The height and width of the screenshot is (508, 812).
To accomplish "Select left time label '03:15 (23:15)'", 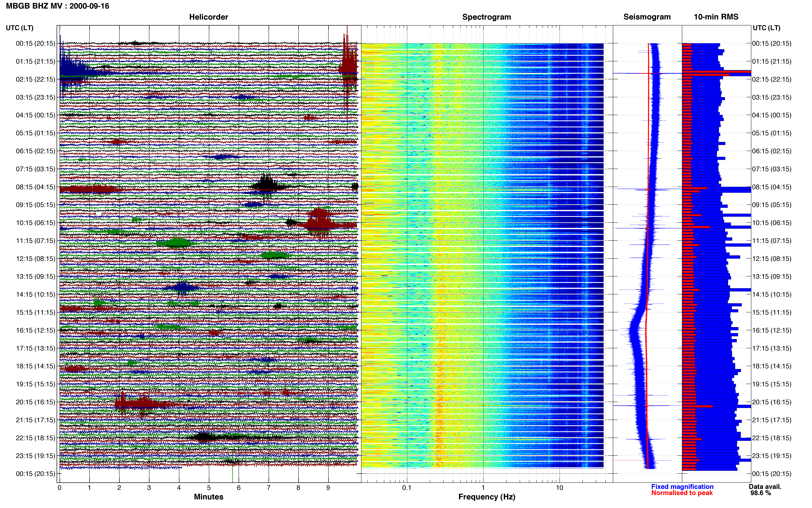I will coord(36,97).
